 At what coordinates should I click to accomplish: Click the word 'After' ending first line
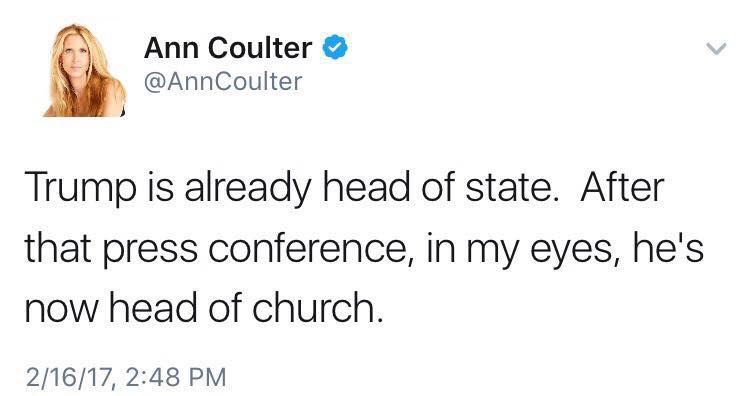pyautogui.click(x=622, y=187)
